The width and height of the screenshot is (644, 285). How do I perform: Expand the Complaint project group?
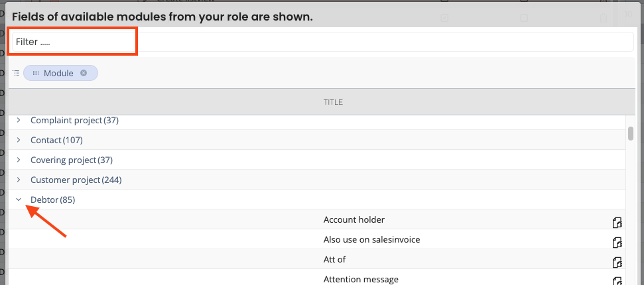tap(19, 121)
